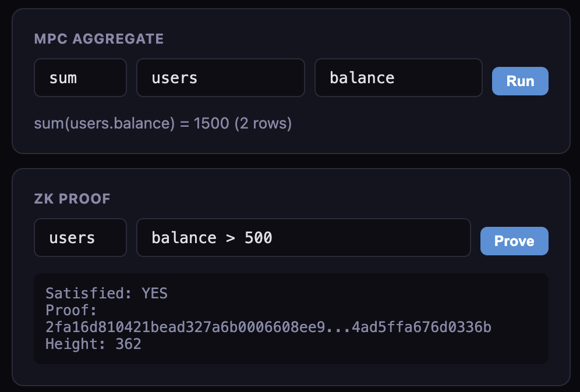Select the Height: 362 output line
Viewport: 580px width, 392px height.
pos(93,344)
